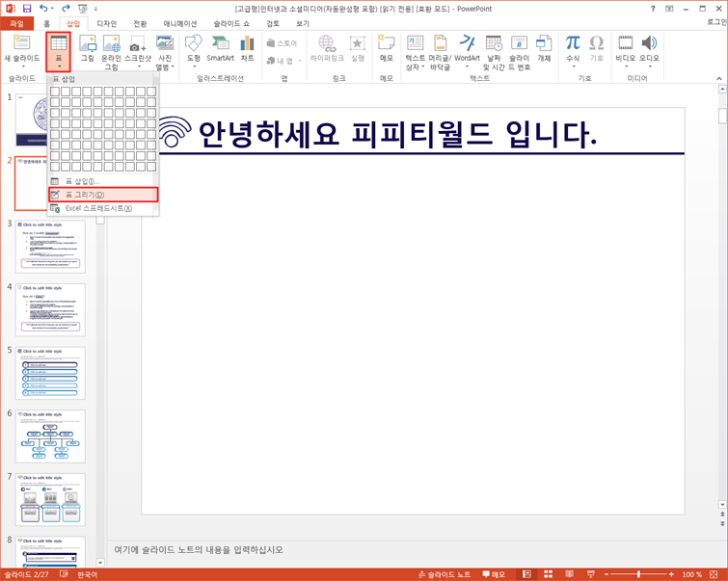This screenshot has width=728, height=581.
Task: Toggle Comments (메모) pane in status bar
Action: (494, 574)
